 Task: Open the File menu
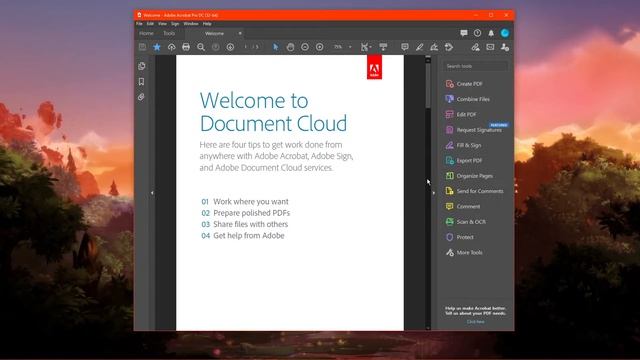click(x=139, y=24)
